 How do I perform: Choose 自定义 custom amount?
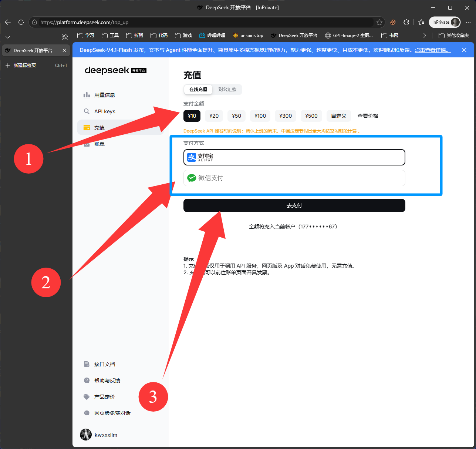pyautogui.click(x=339, y=116)
